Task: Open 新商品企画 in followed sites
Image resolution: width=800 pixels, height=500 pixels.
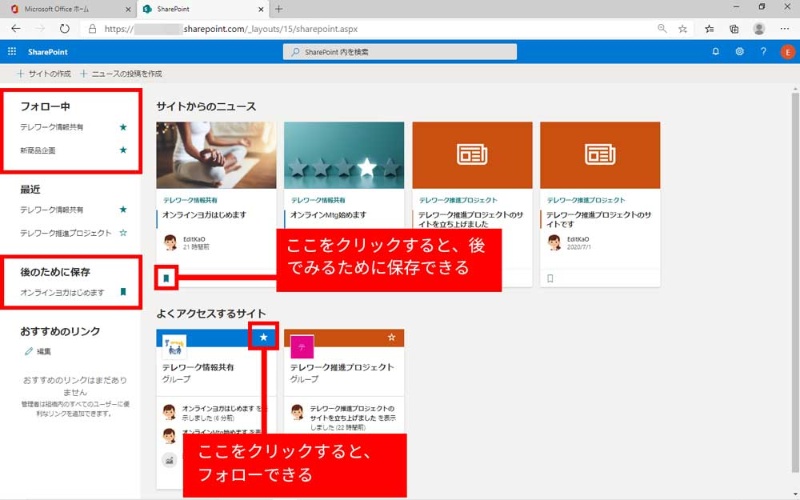Action: pos(38,151)
